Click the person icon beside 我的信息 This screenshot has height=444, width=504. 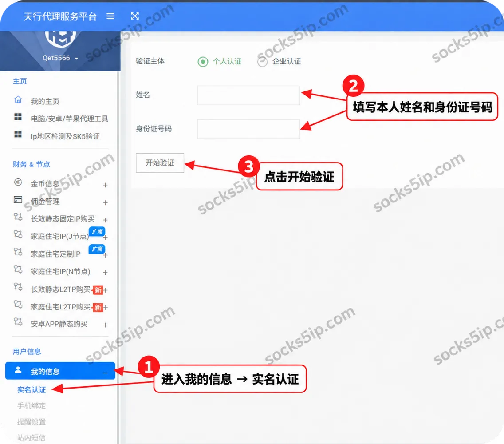click(x=18, y=370)
